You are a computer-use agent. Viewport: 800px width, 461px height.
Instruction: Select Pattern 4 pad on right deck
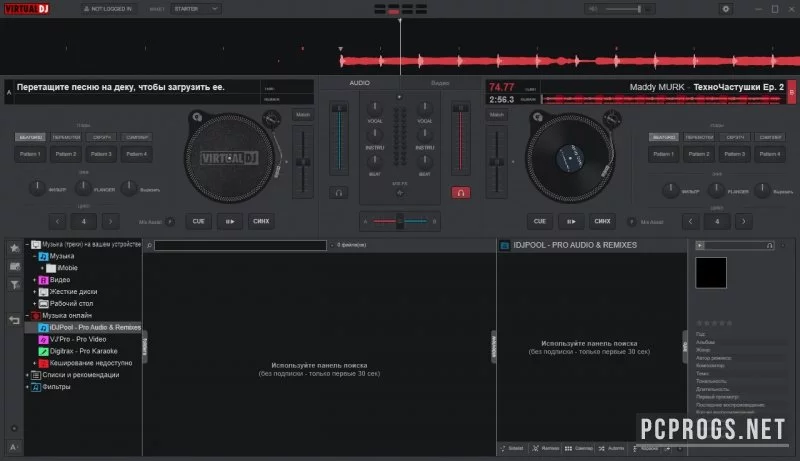pyautogui.click(x=770, y=154)
